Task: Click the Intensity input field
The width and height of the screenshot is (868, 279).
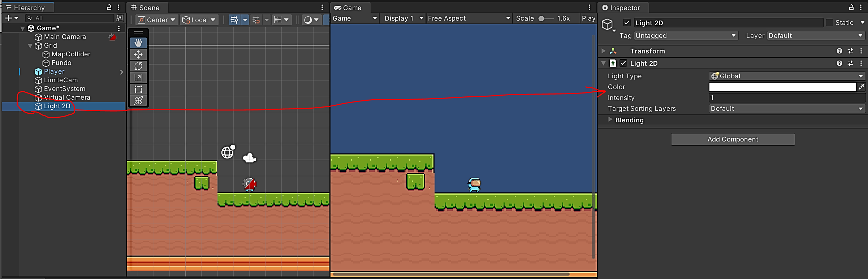Action: (x=787, y=98)
